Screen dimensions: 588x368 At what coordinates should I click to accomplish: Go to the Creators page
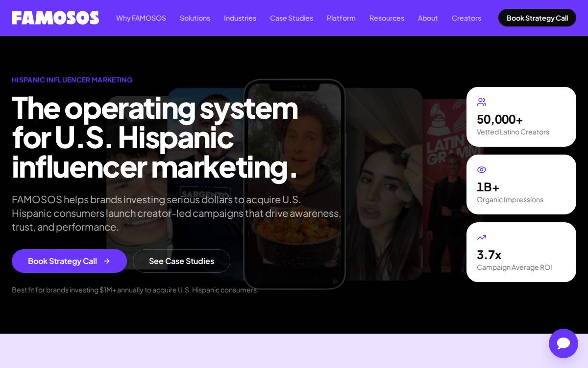tap(466, 18)
